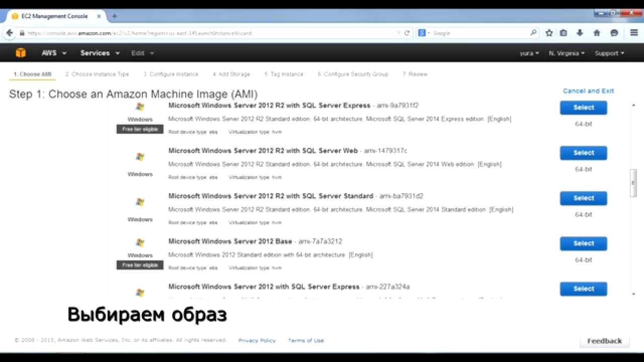Click title 'Microsoft Windows Server 2012 R2 with SQL Server Web'
The height and width of the screenshot is (362, 644).
click(263, 151)
